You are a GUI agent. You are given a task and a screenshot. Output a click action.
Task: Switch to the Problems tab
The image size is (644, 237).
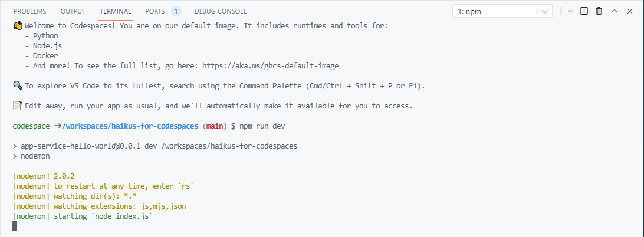click(29, 11)
